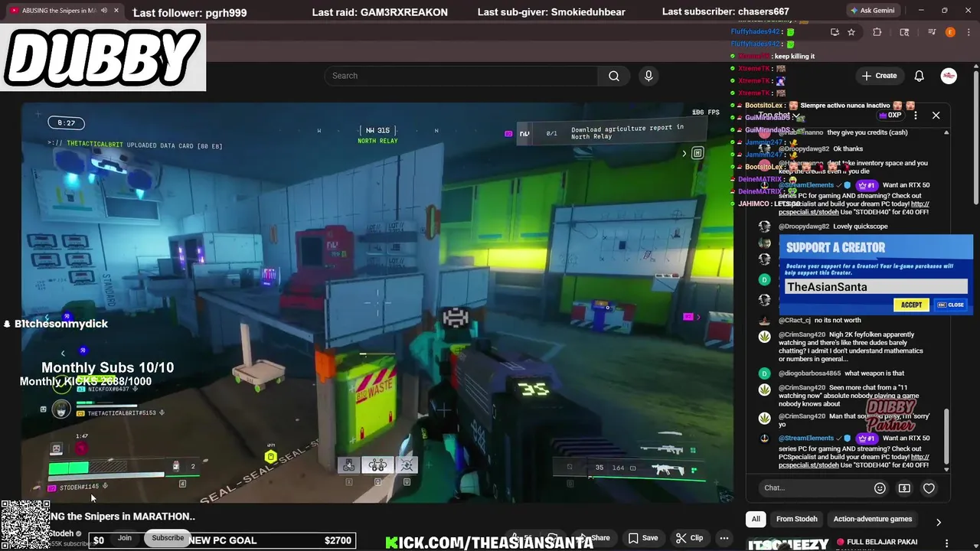Viewport: 980px width, 551px height.
Task: Click the Subscribe button
Action: 168,538
